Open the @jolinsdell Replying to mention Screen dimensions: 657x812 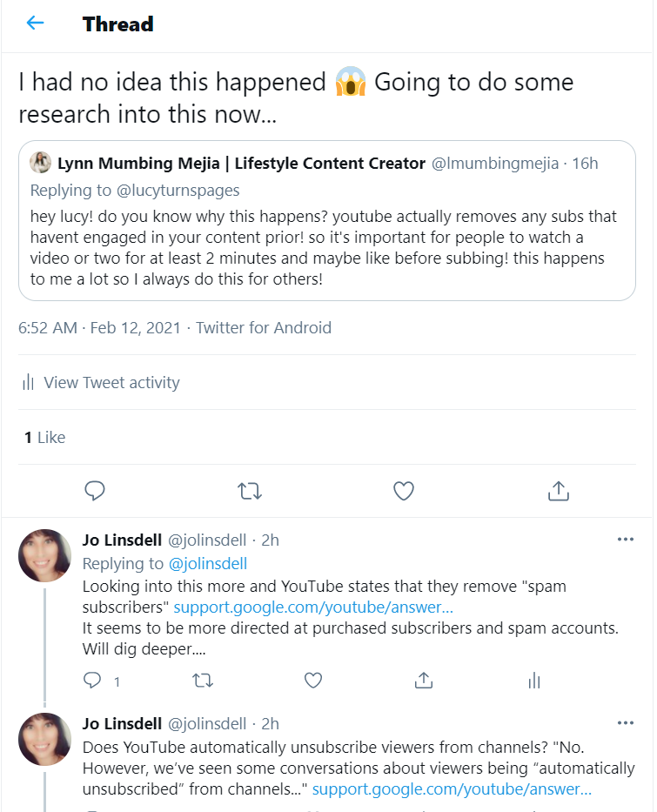click(x=207, y=563)
